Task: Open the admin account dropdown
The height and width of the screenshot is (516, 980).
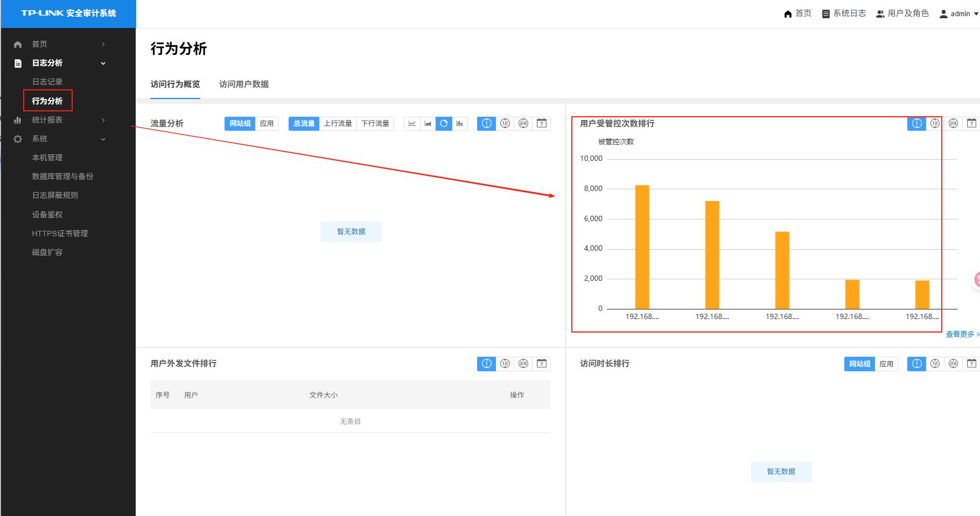Action: pyautogui.click(x=959, y=14)
